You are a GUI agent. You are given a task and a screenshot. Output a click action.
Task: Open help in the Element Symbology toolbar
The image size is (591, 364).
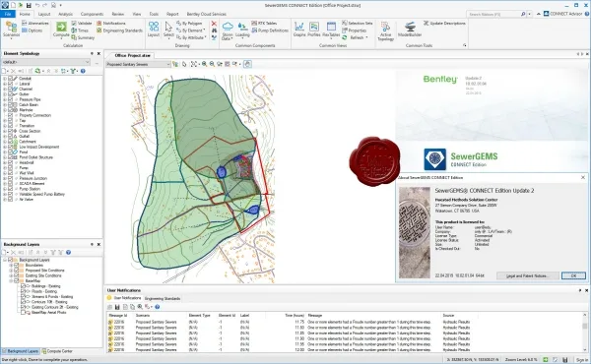pos(83,71)
